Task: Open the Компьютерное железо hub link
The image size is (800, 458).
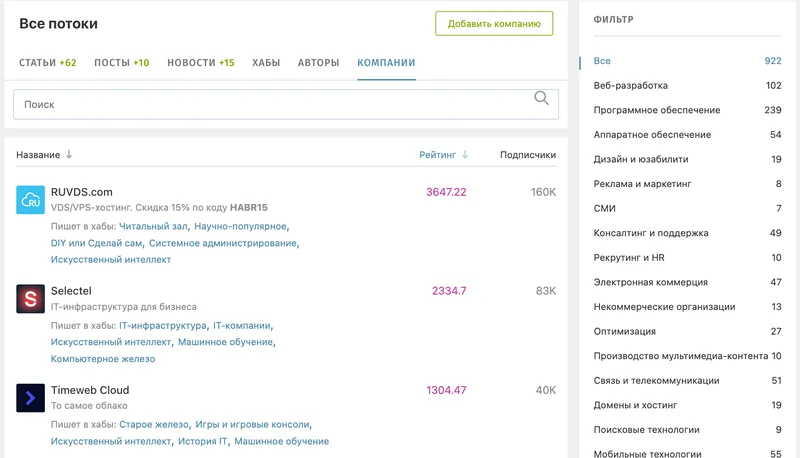Action: (103, 359)
